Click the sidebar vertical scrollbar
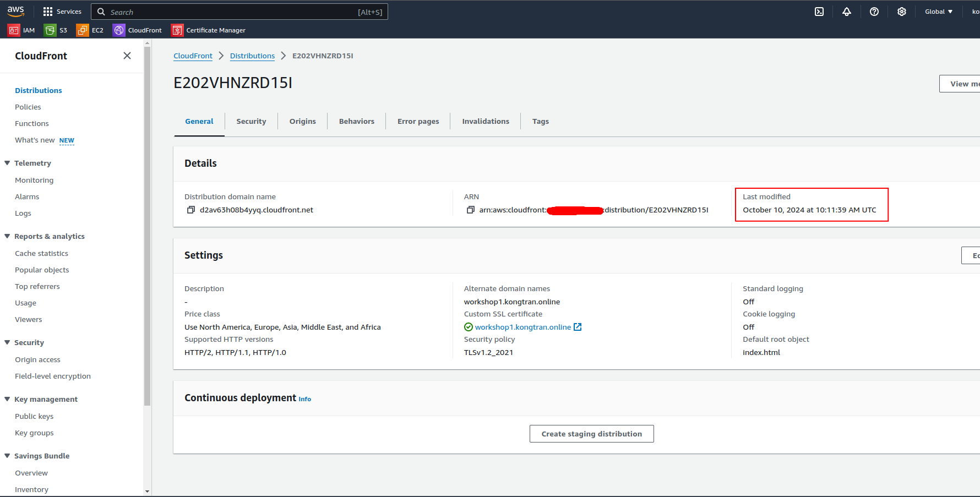 click(x=147, y=226)
